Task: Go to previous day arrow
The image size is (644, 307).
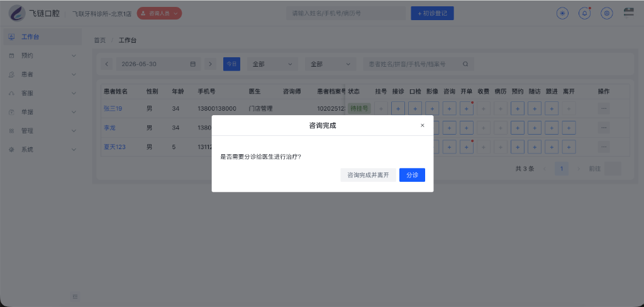Action: tap(107, 64)
